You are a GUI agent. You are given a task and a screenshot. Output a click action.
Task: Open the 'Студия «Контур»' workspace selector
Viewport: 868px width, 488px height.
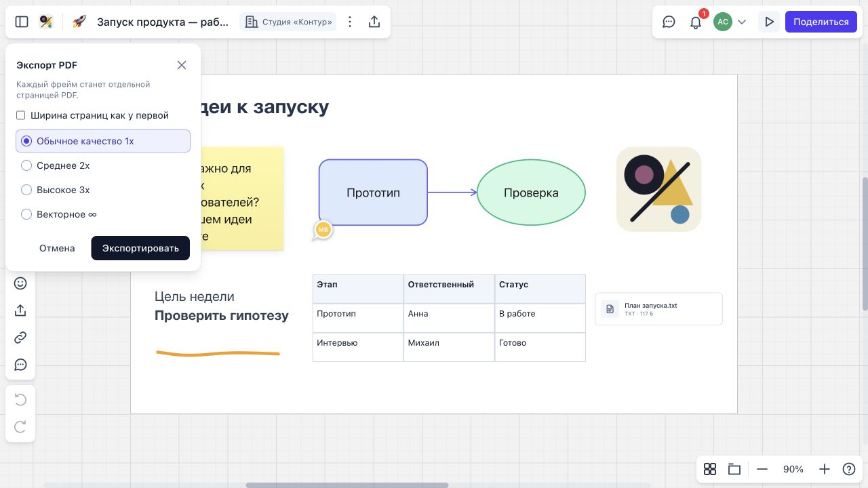[x=288, y=22]
